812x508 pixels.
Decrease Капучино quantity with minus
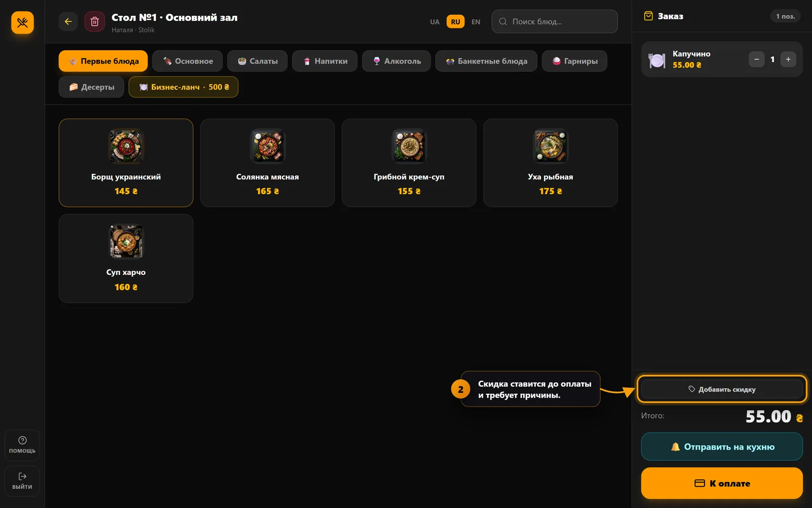click(756, 59)
